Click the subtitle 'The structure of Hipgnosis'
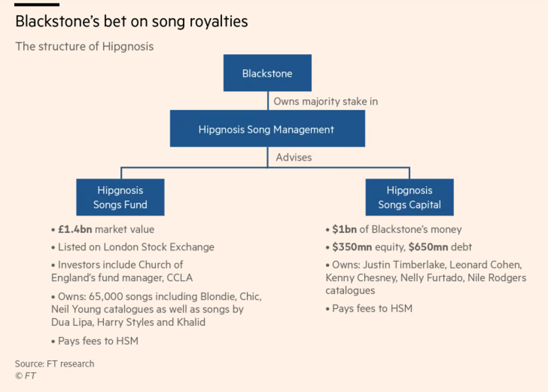 (84, 46)
